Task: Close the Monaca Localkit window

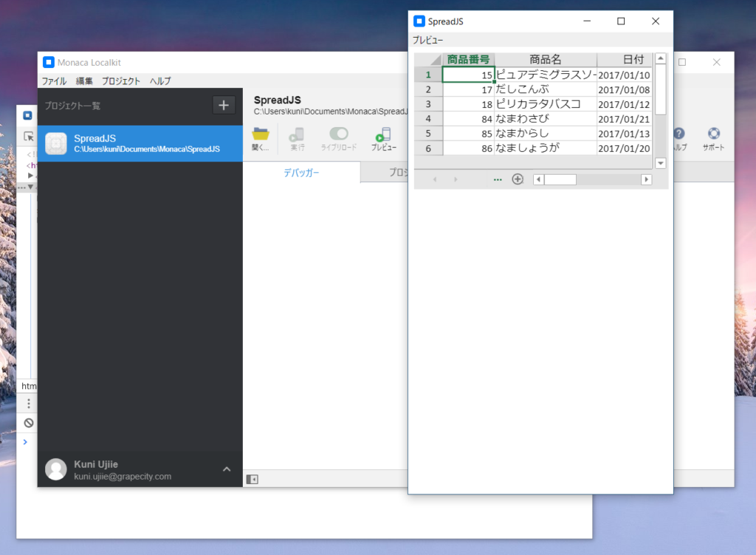Action: point(716,62)
